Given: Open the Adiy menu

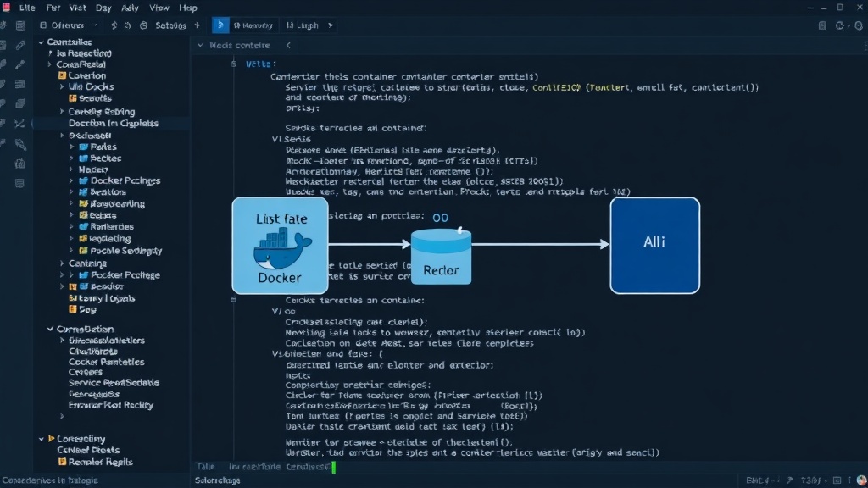Looking at the screenshot, I should coord(130,8).
